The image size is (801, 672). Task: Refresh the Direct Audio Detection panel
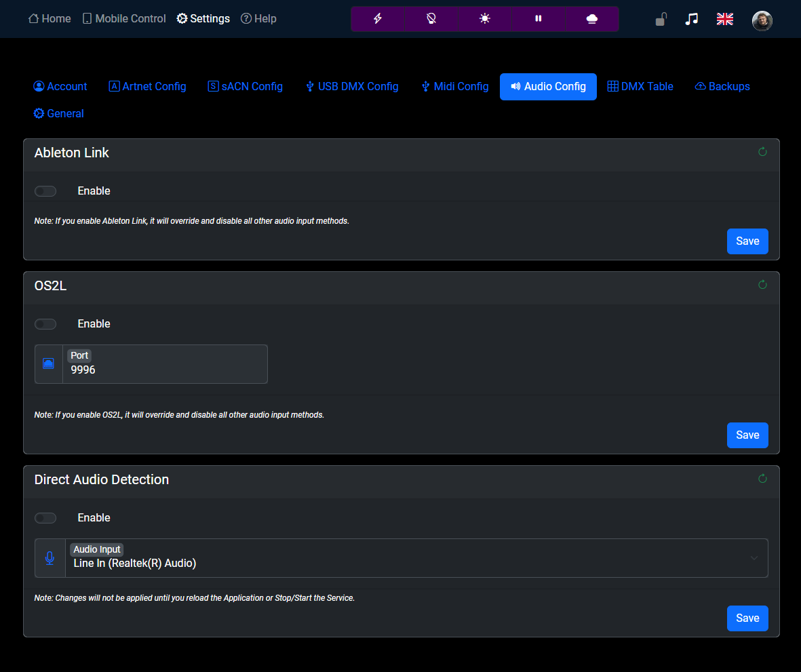pos(762,478)
